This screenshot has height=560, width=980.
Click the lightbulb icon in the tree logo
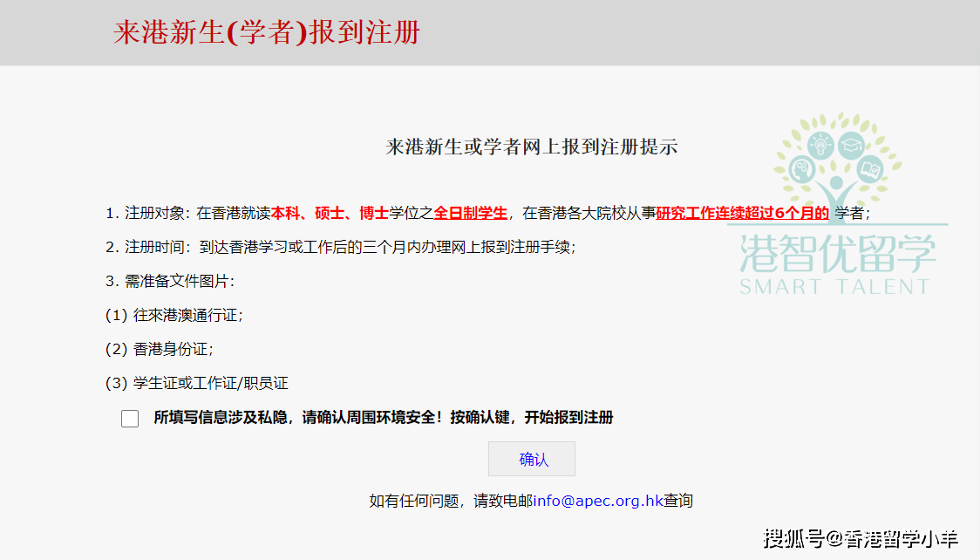tap(820, 145)
